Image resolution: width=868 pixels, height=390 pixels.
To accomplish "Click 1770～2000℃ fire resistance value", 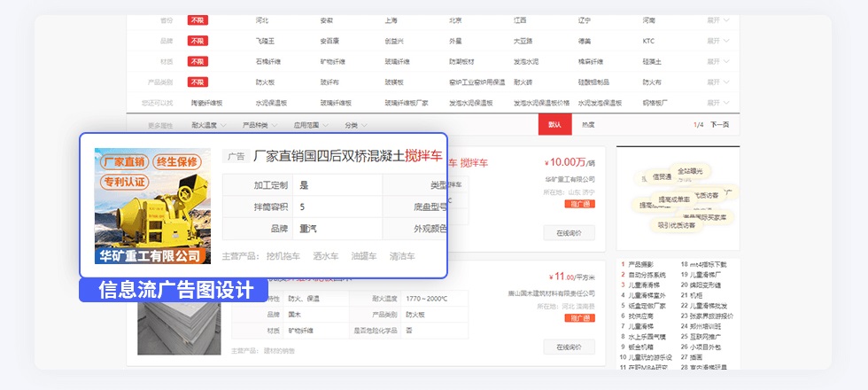I will point(426,299).
